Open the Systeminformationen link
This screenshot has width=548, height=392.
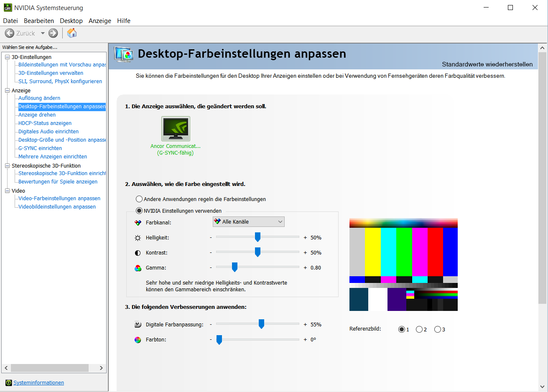38,382
